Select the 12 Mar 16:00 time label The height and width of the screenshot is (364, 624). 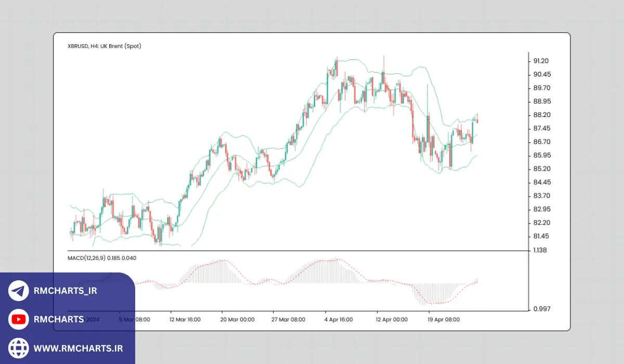[186, 319]
